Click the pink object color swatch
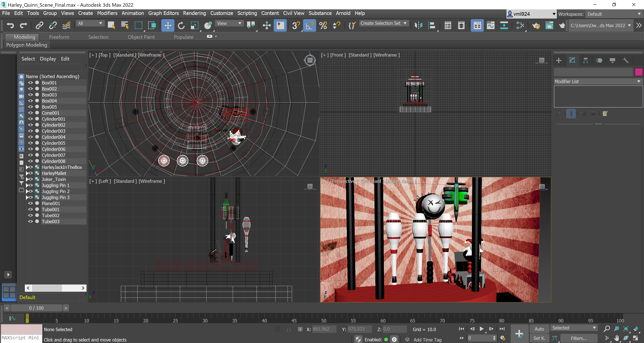The width and height of the screenshot is (644, 343). pos(639,72)
